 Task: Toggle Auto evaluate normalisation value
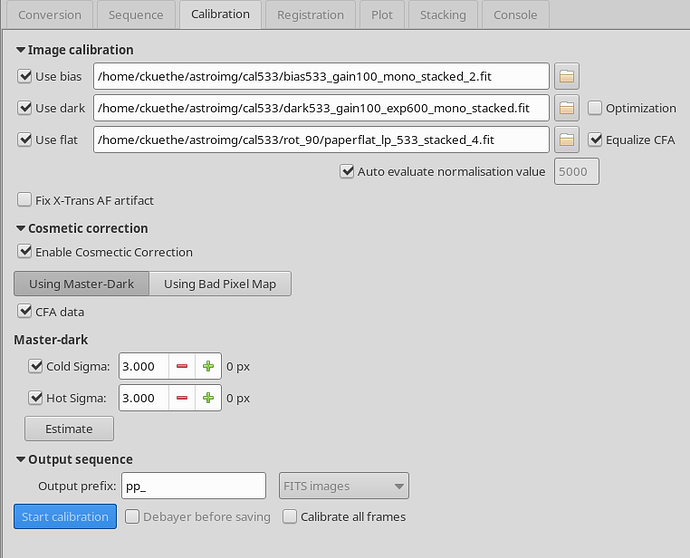coord(347,171)
